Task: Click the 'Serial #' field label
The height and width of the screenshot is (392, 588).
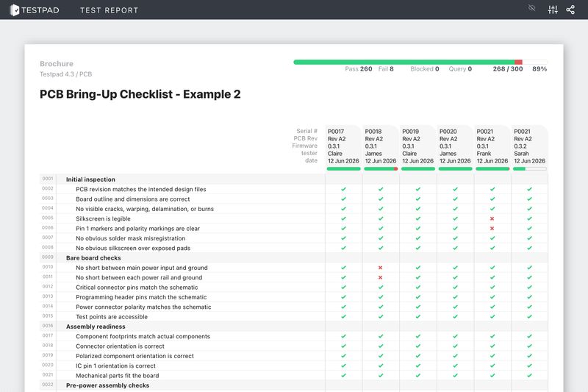Action: [306, 131]
